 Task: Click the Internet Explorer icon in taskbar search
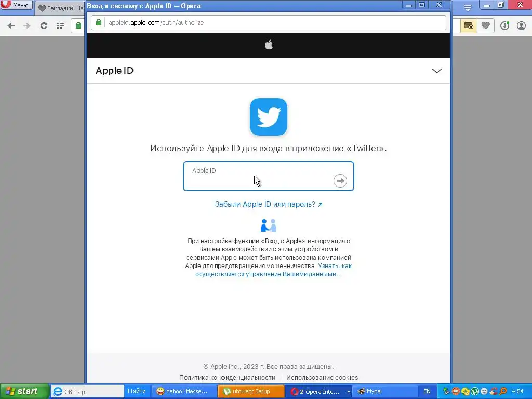(x=58, y=392)
